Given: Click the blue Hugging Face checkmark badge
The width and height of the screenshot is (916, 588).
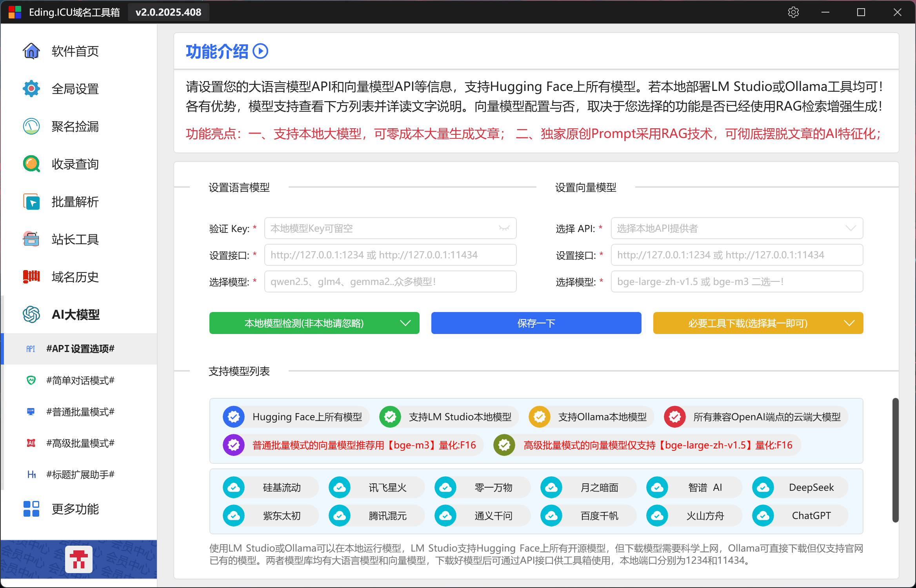Looking at the screenshot, I should point(234,417).
